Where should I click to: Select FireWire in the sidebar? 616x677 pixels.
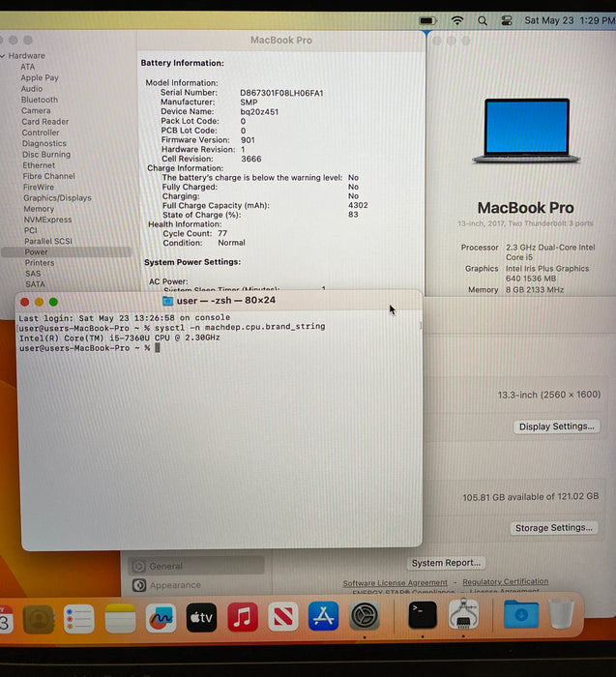point(39,187)
